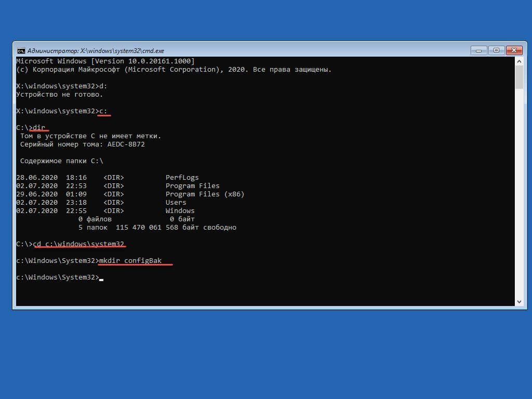
Task: Click the '115 470 061 568 байт свободно' text
Action: pyautogui.click(x=176, y=228)
